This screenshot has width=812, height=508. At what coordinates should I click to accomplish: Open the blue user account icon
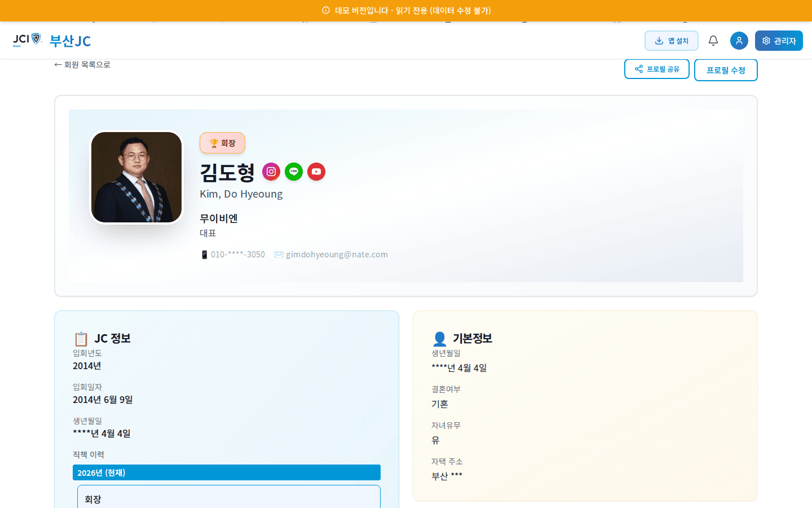tap(739, 40)
